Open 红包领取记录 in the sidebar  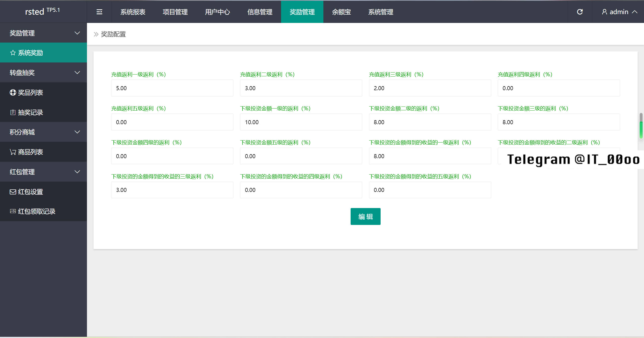43,211
